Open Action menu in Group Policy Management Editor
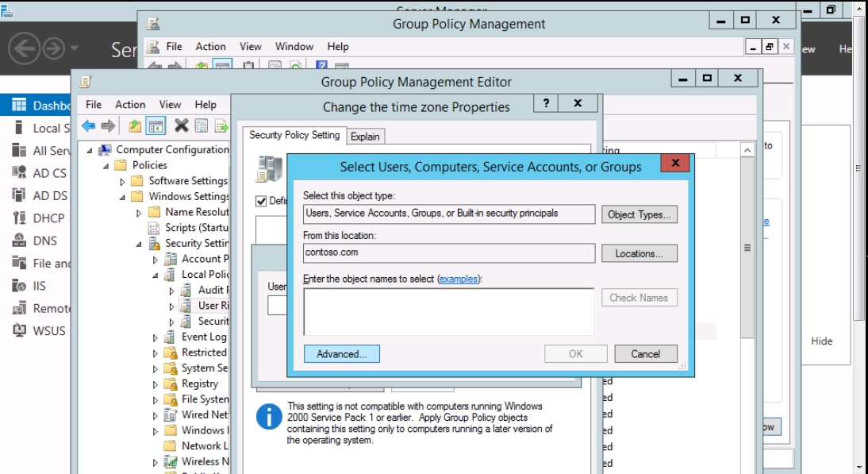This screenshot has height=474, width=868. 130,104
